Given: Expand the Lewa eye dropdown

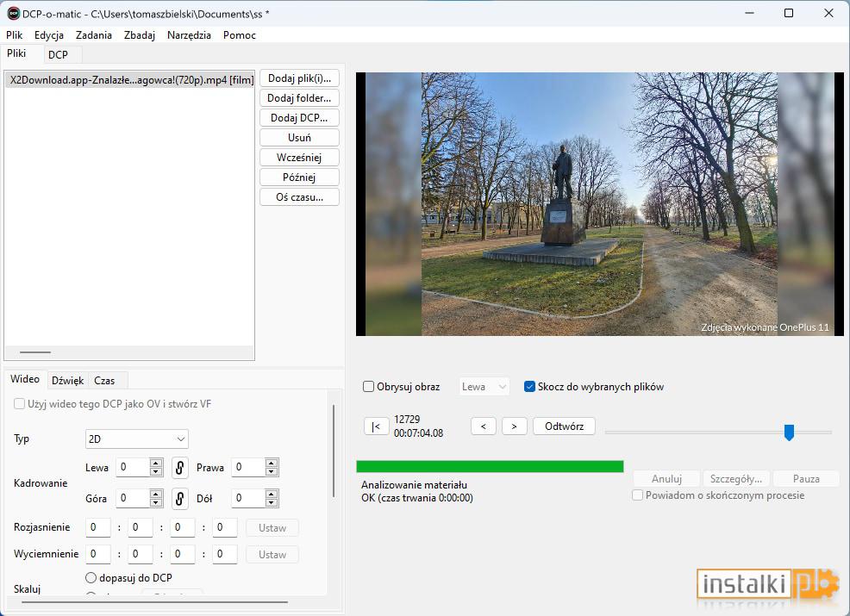Looking at the screenshot, I should 484,387.
